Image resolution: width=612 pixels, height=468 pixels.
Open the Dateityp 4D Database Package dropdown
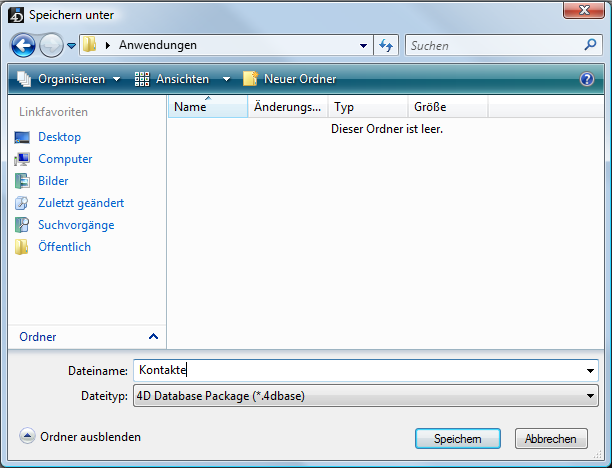(x=366, y=396)
